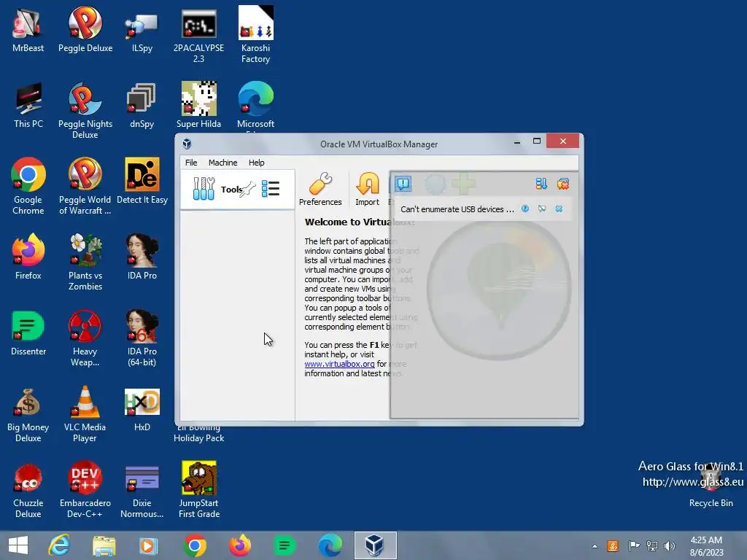Open the volume speaker tray icon
Viewport: 747px width, 560px height.
tap(670, 545)
